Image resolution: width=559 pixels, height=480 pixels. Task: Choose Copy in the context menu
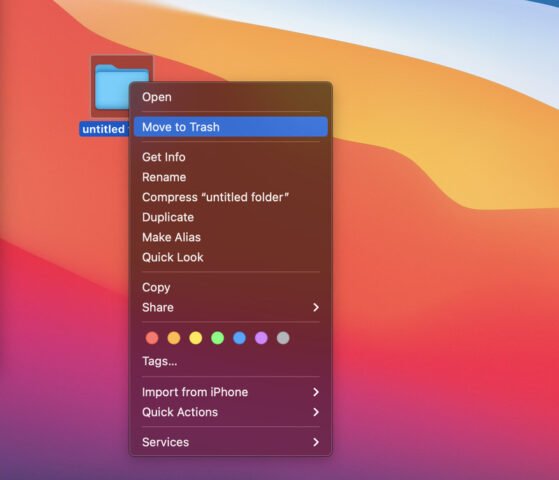point(231,287)
